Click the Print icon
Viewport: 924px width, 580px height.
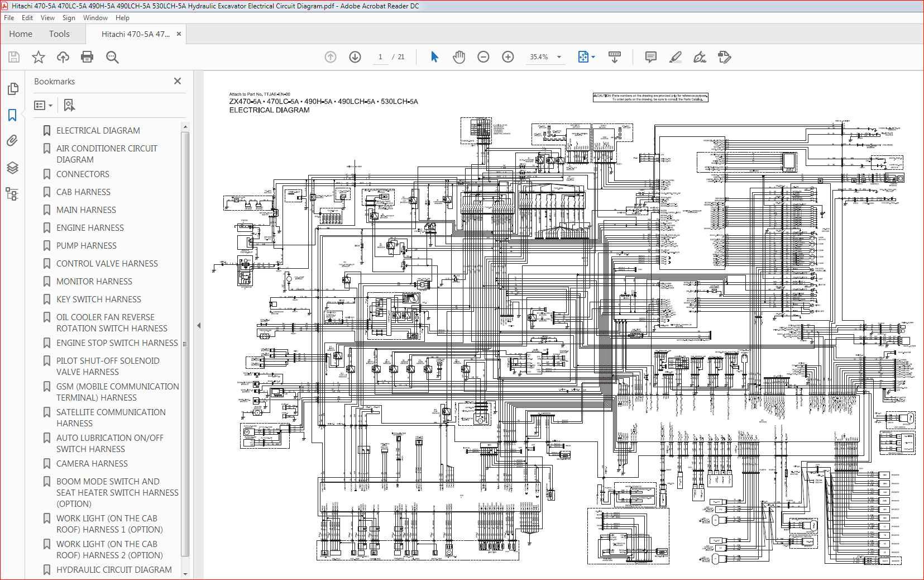[87, 57]
